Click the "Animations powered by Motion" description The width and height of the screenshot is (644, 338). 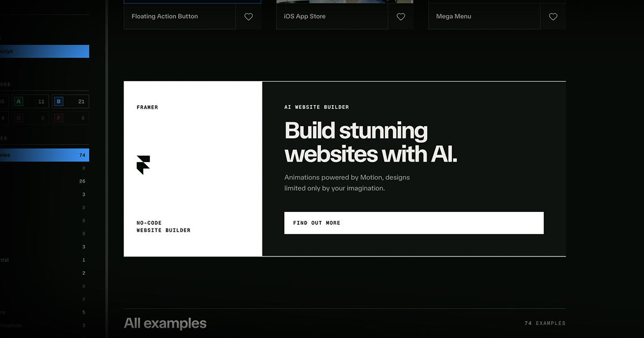[347, 183]
